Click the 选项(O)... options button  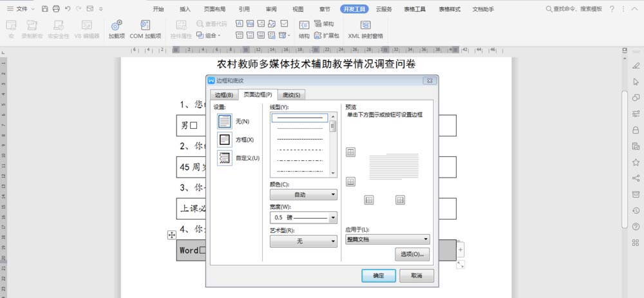tap(412, 254)
